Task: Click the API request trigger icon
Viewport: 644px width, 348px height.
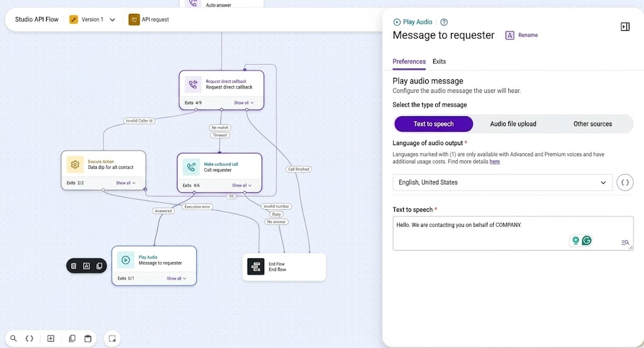Action: point(134,19)
